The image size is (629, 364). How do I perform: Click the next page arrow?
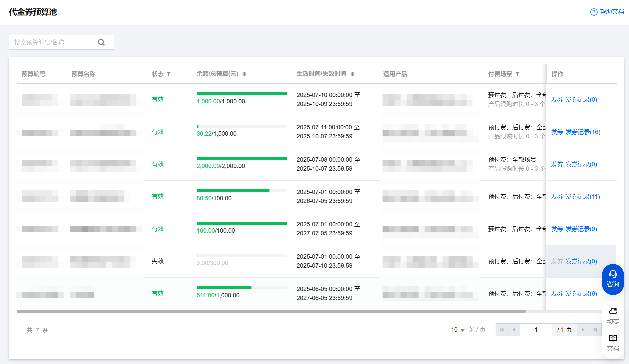coord(583,330)
